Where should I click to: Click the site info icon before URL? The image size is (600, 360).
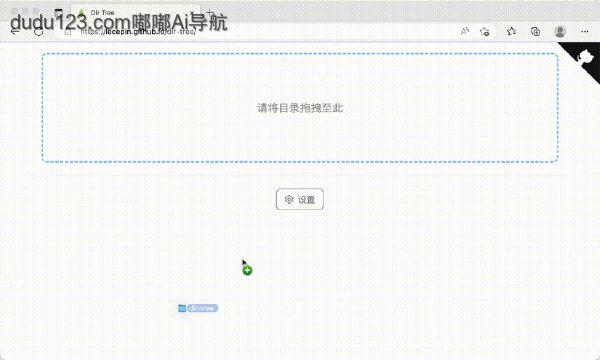coord(68,32)
